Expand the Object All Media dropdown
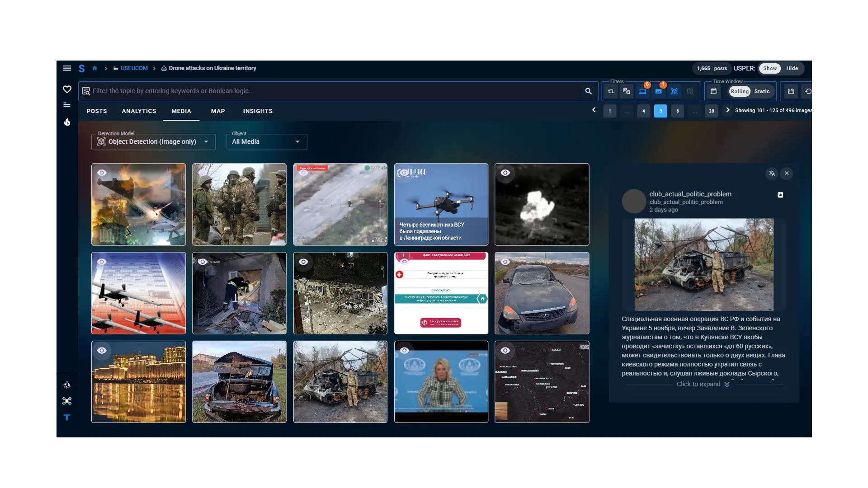Viewport: 868px width, 488px height. pyautogui.click(x=266, y=142)
